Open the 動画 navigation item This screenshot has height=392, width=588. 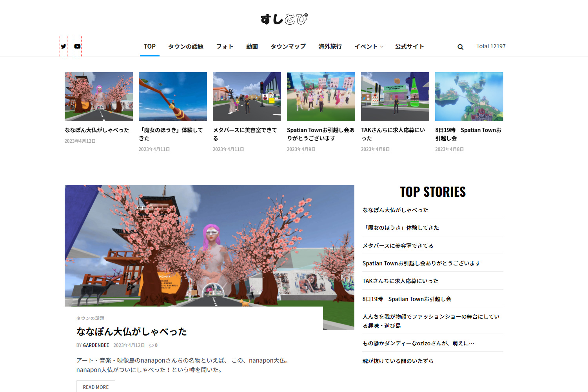point(252,46)
